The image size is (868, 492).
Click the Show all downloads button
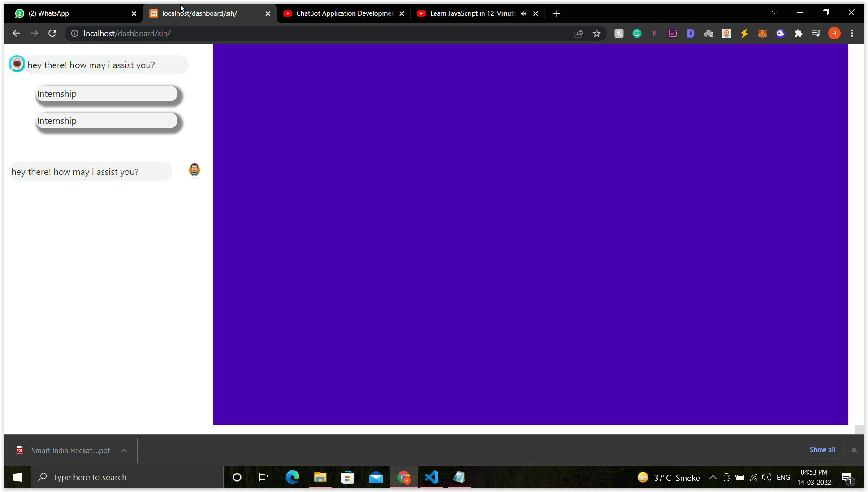click(x=822, y=450)
